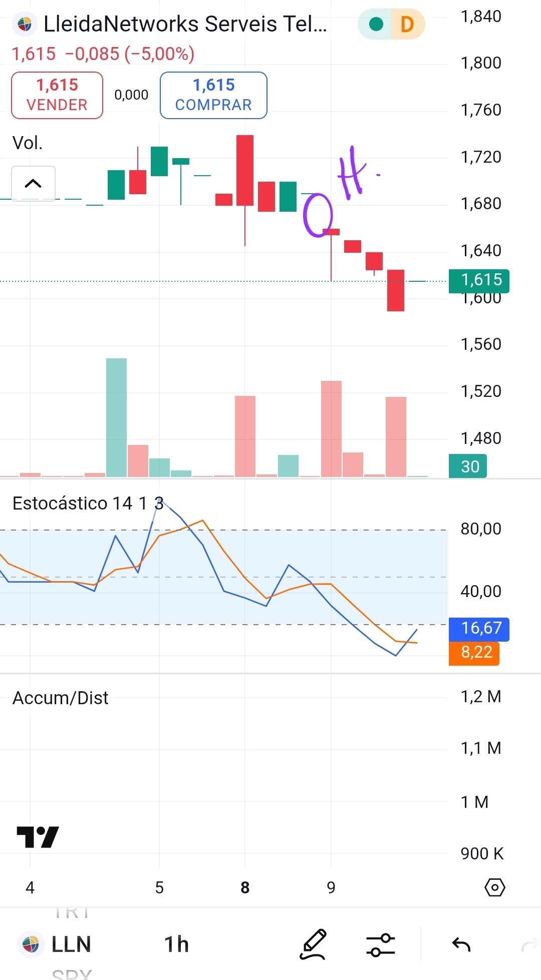Collapse the indicator legend with the chevron
This screenshot has width=541, height=980.
[33, 183]
